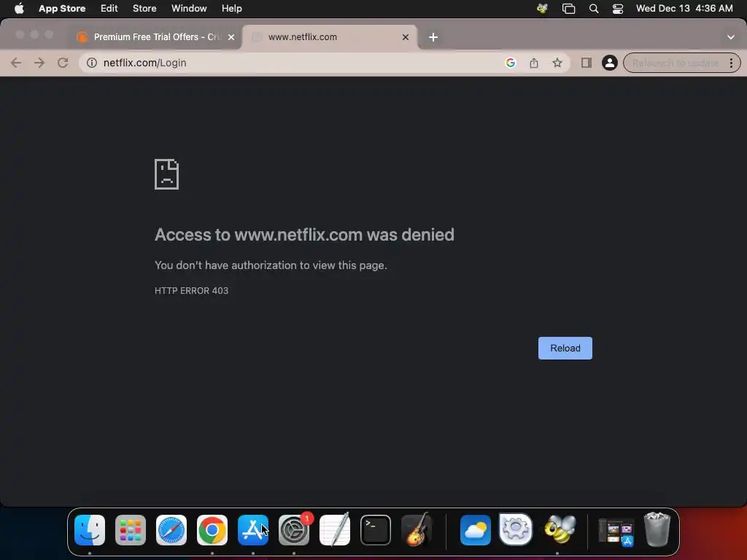Open the Chrome profile avatar icon
Image resolution: width=747 pixels, height=560 pixels.
click(x=609, y=63)
